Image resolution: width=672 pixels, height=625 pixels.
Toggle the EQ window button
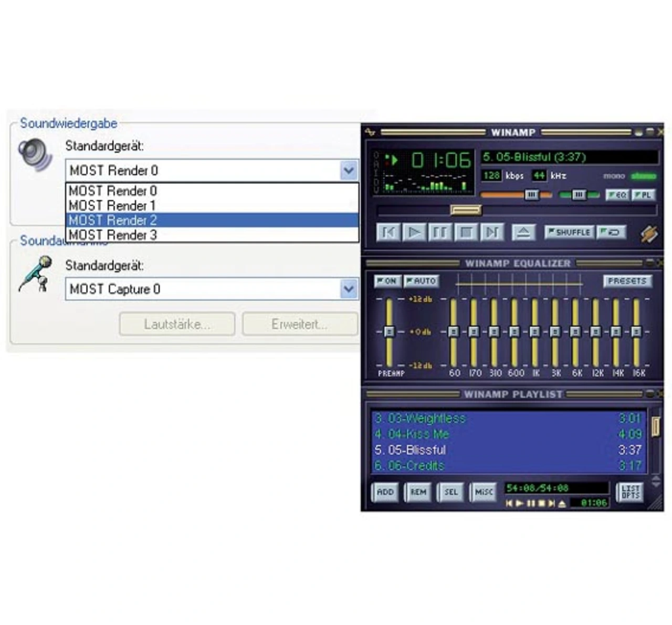(617, 195)
